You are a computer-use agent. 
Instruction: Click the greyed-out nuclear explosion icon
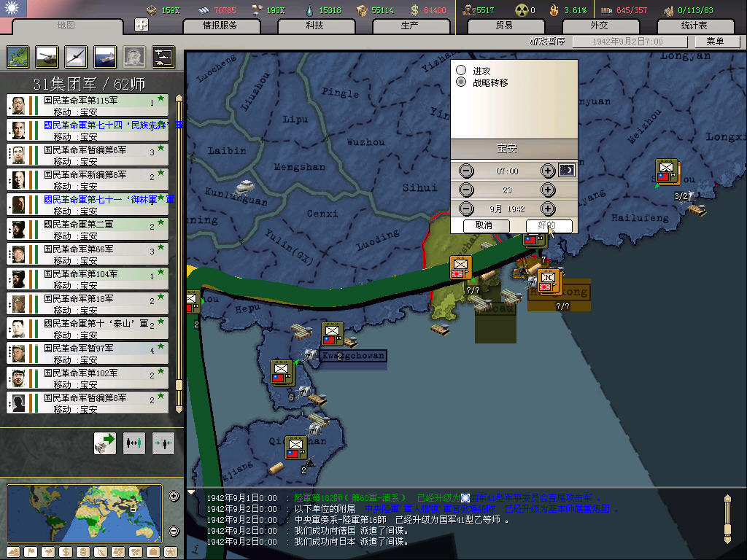click(134, 57)
